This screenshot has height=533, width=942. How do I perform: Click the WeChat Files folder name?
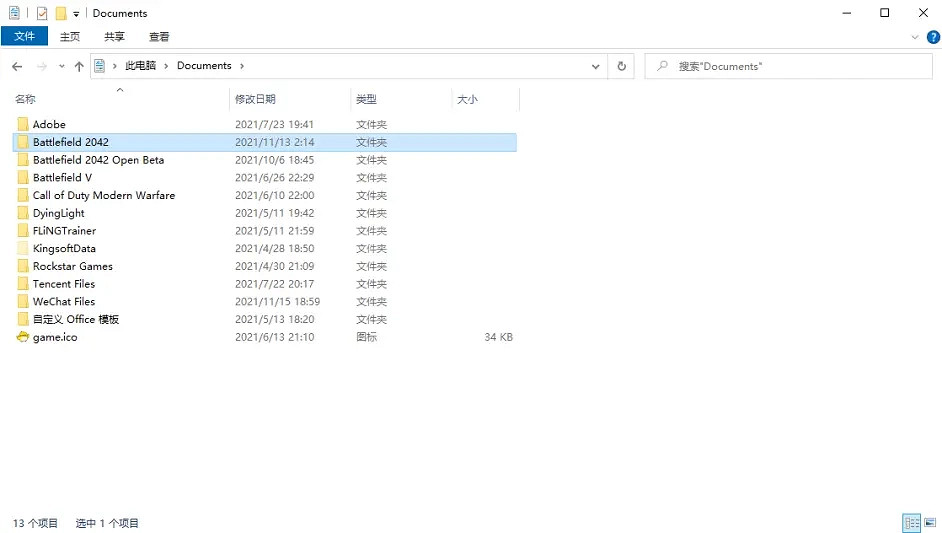pos(64,302)
